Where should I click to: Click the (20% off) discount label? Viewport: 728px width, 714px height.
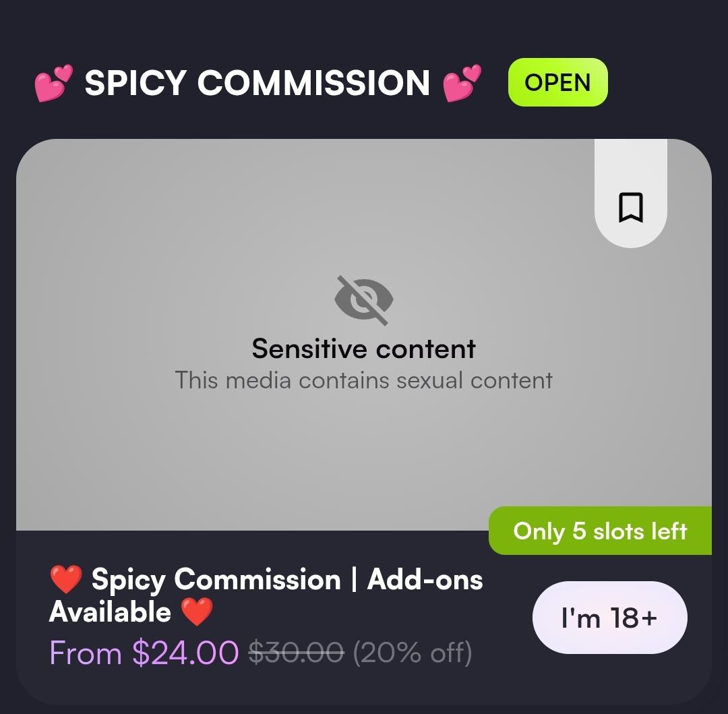[413, 652]
